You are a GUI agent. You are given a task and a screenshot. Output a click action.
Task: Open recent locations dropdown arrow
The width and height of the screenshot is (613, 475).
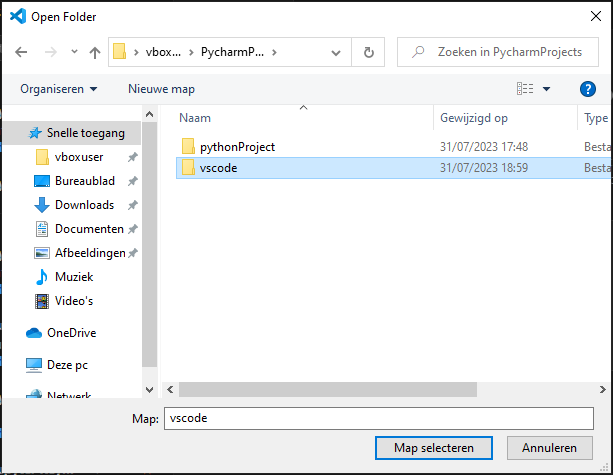click(73, 52)
